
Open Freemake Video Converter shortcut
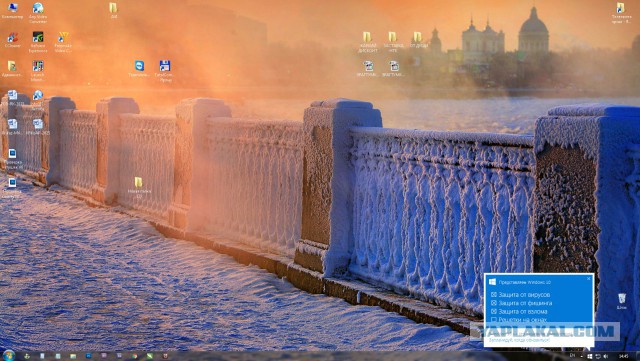pyautogui.click(x=63, y=42)
